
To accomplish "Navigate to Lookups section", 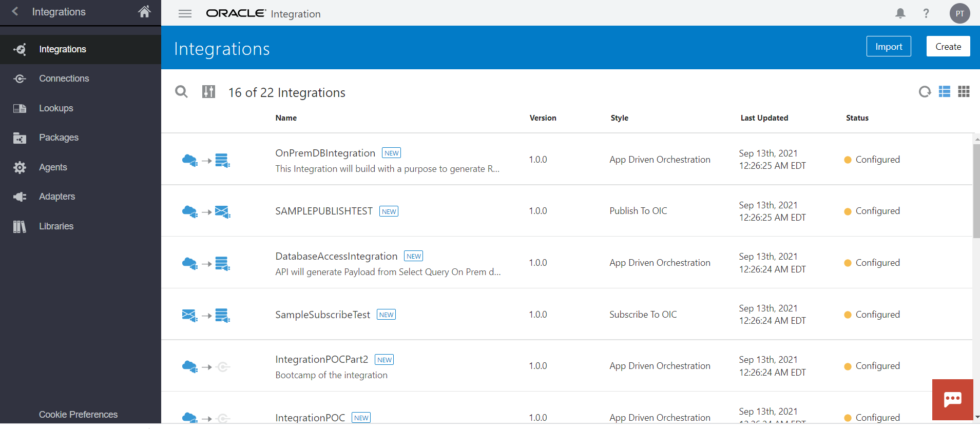I will [x=56, y=108].
